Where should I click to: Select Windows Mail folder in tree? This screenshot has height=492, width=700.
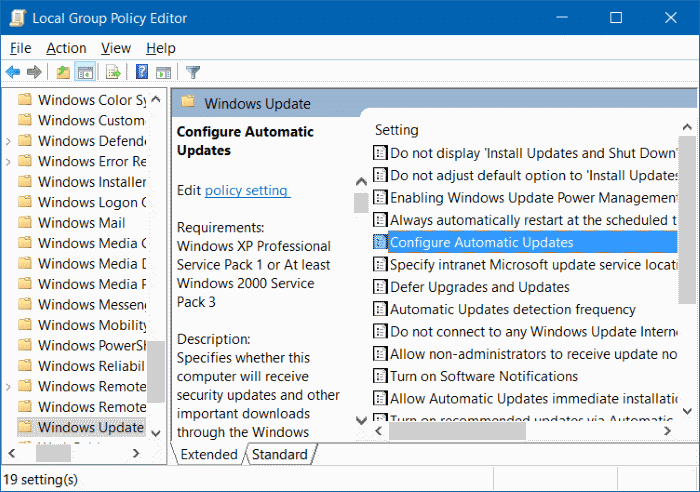click(x=72, y=223)
